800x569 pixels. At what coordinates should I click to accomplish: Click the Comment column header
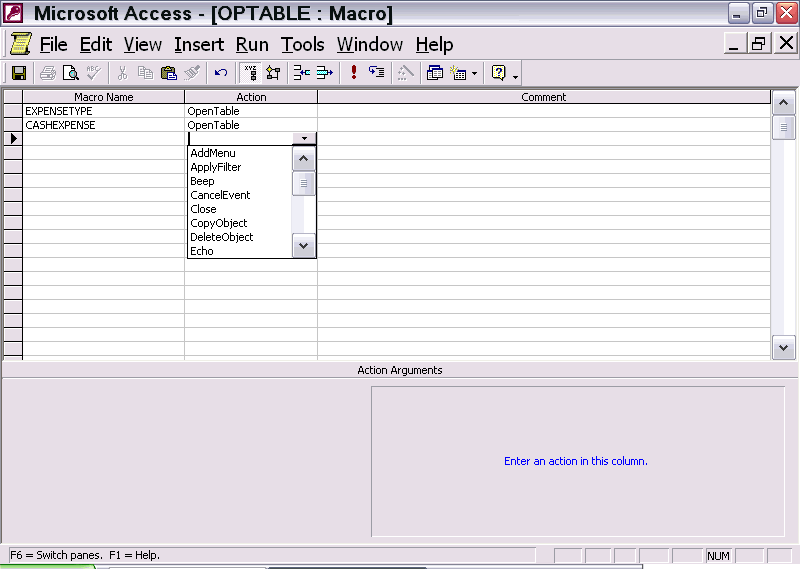[x=544, y=97]
